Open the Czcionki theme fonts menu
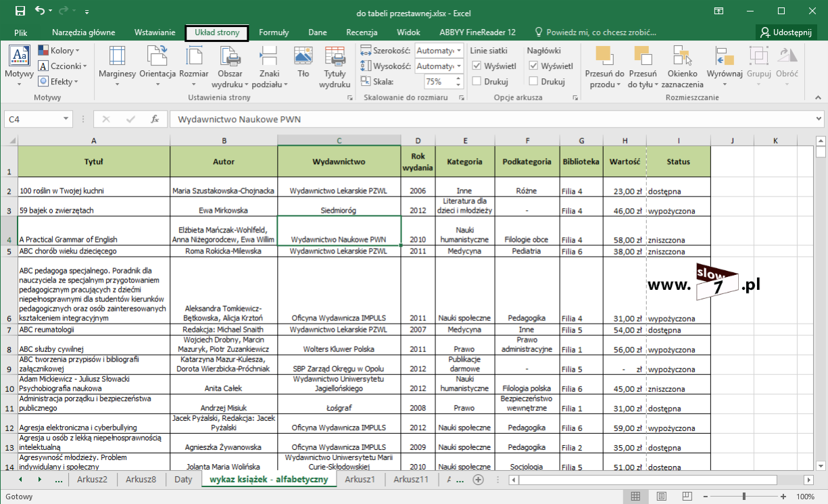 tap(62, 66)
